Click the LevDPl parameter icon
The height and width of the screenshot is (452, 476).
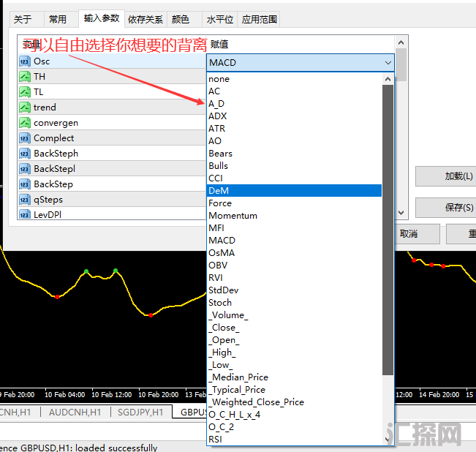pyautogui.click(x=25, y=214)
